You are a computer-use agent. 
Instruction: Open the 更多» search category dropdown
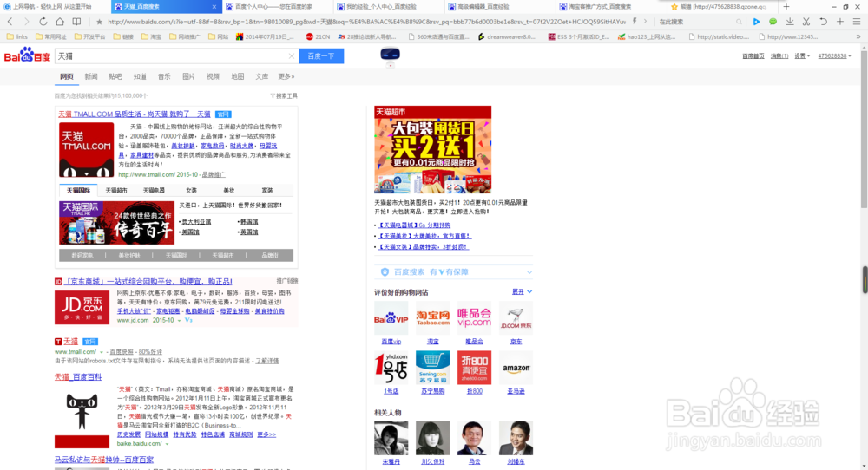pyautogui.click(x=286, y=76)
